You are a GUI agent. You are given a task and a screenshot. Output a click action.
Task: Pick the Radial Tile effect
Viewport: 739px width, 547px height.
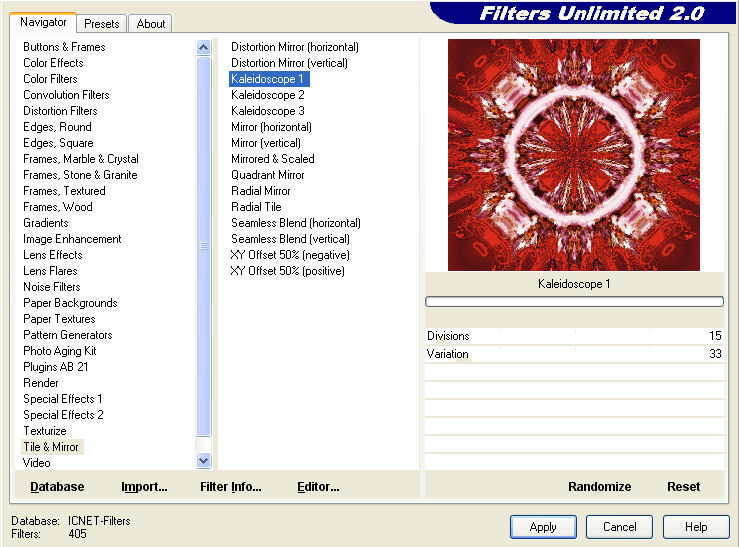coord(256,207)
